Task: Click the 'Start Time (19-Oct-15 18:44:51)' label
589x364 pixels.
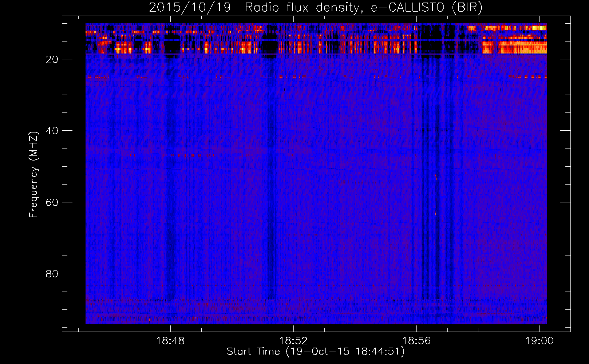Action: [x=316, y=352]
